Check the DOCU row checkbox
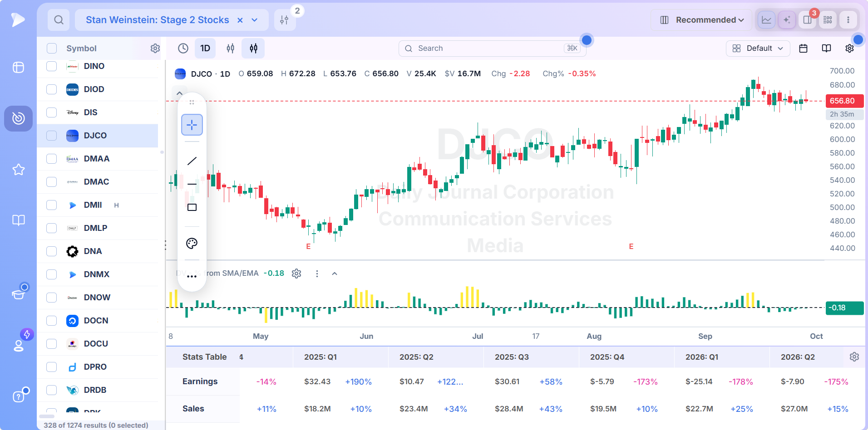 [x=52, y=344]
